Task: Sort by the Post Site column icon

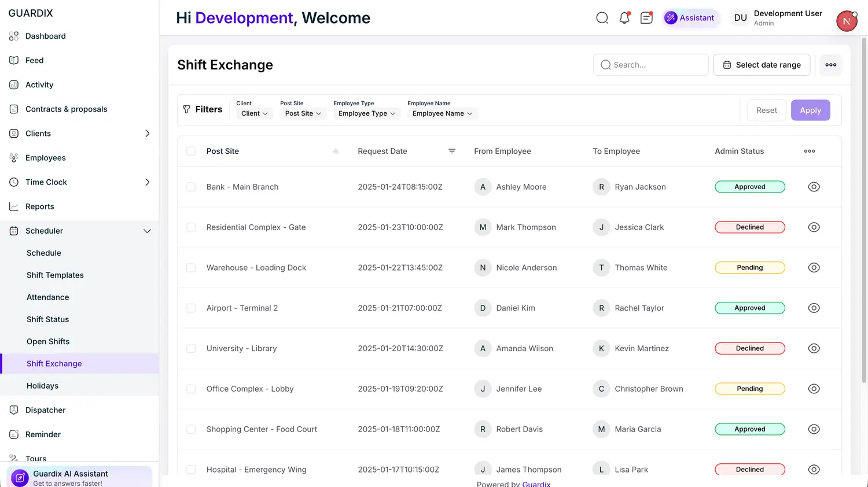Action: (x=336, y=151)
